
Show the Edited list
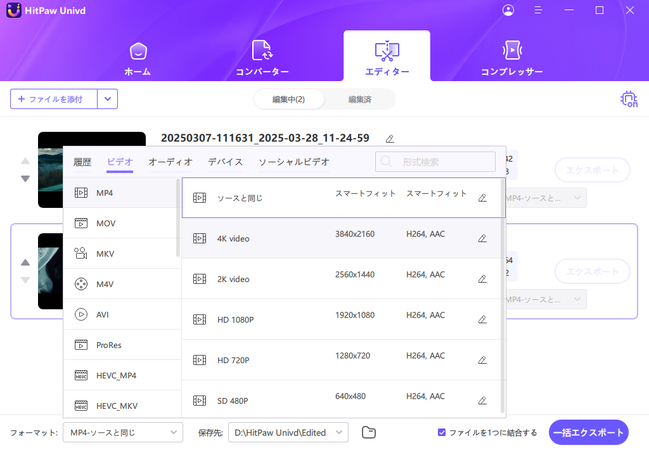pos(360,99)
